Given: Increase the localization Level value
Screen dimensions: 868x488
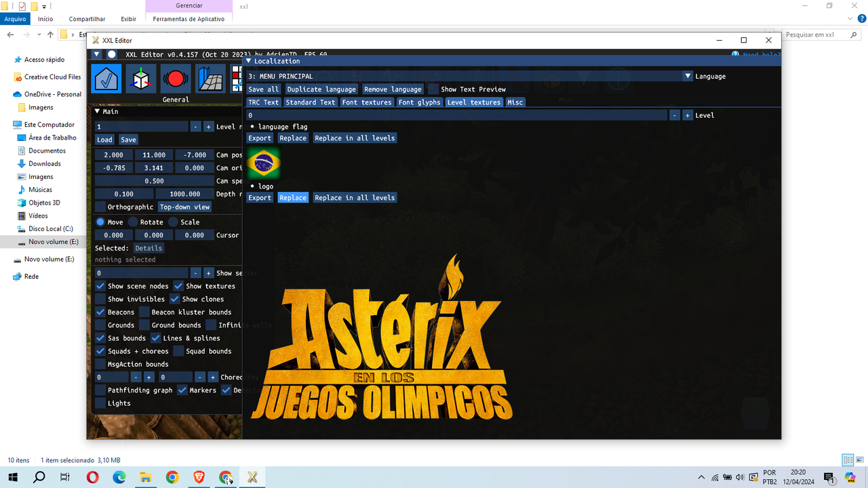Looking at the screenshot, I should tap(688, 115).
